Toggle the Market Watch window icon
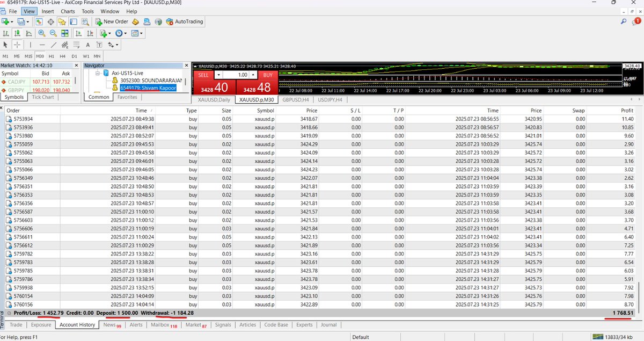The height and width of the screenshot is (341, 644). coord(39,21)
